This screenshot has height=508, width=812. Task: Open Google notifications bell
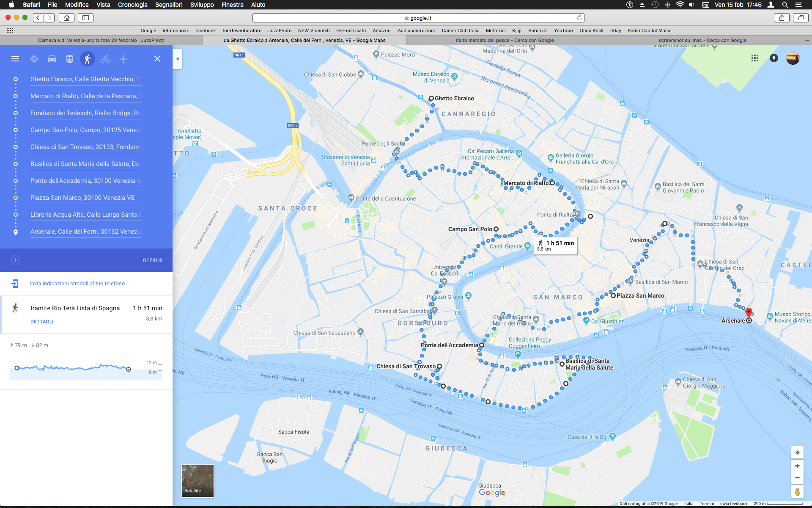774,58
